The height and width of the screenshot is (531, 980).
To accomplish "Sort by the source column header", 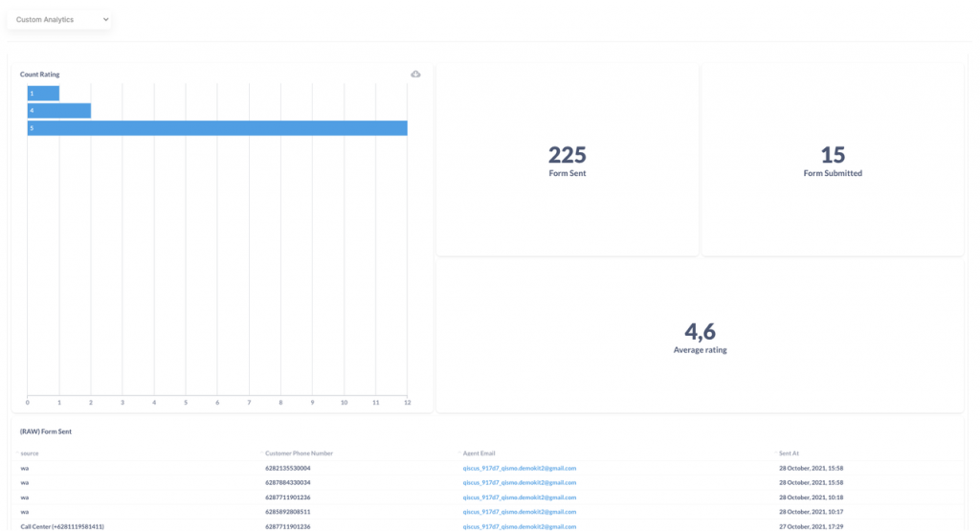I will [30, 454].
